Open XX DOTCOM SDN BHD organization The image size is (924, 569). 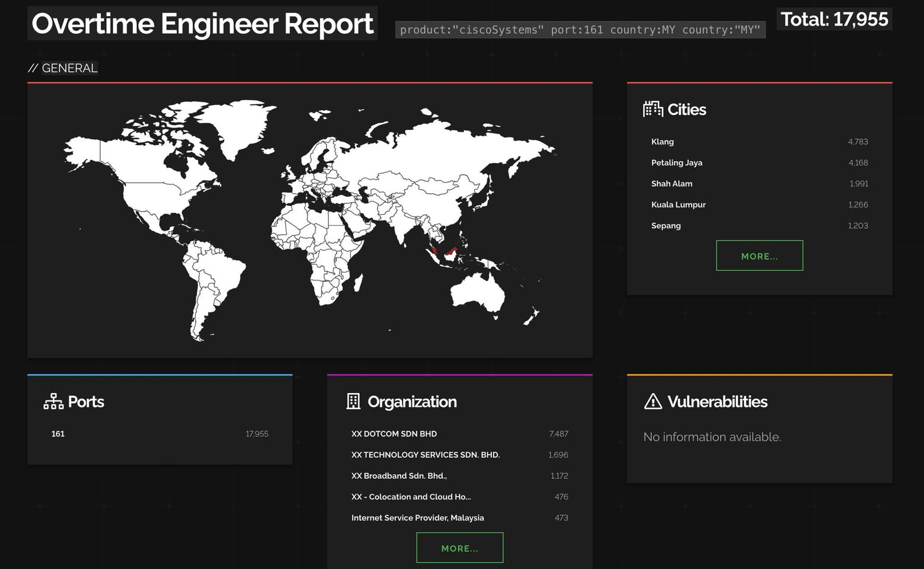click(x=394, y=434)
